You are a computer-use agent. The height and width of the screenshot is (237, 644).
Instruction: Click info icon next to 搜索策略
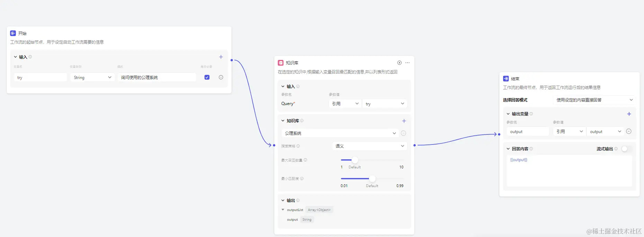(298, 146)
